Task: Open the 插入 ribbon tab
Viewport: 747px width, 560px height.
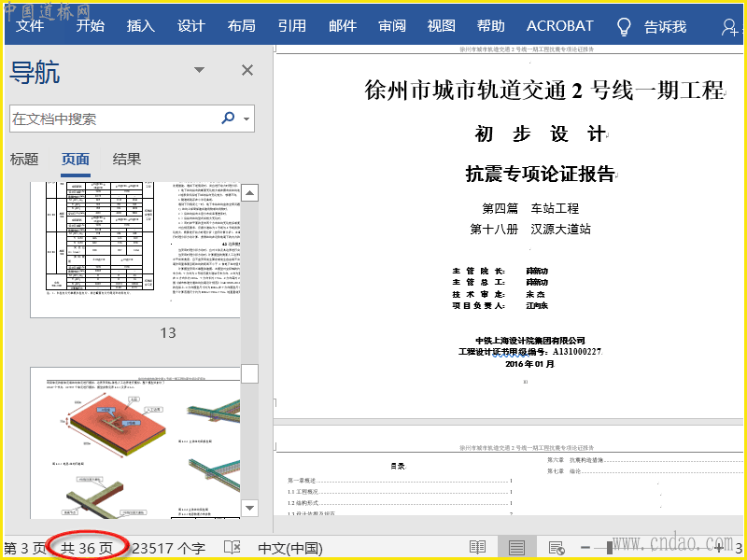Action: (x=141, y=26)
